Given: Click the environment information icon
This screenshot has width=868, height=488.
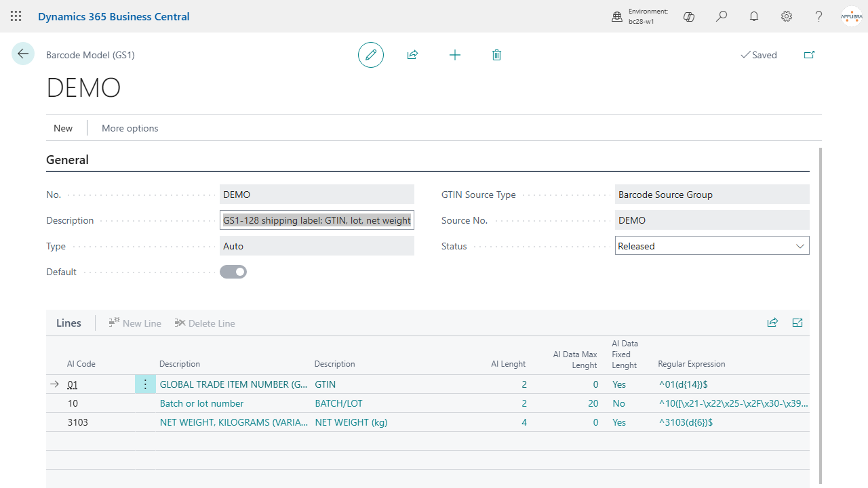Looking at the screenshot, I should coord(617,16).
